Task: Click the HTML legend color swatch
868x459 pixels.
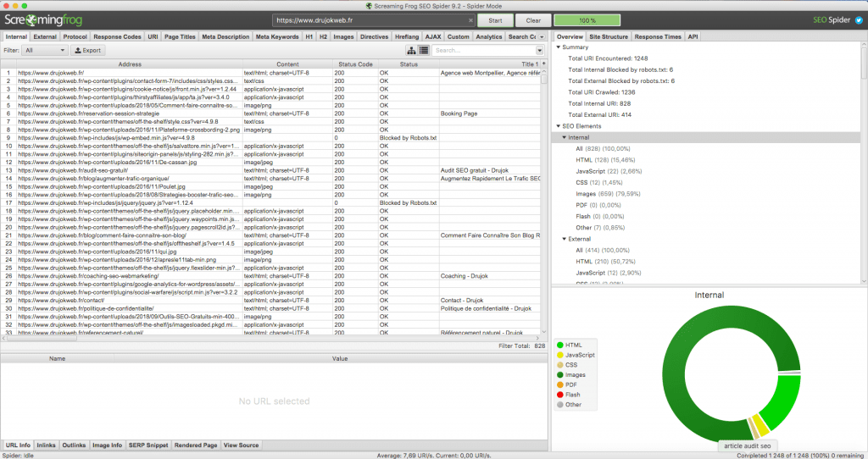Action: click(559, 345)
